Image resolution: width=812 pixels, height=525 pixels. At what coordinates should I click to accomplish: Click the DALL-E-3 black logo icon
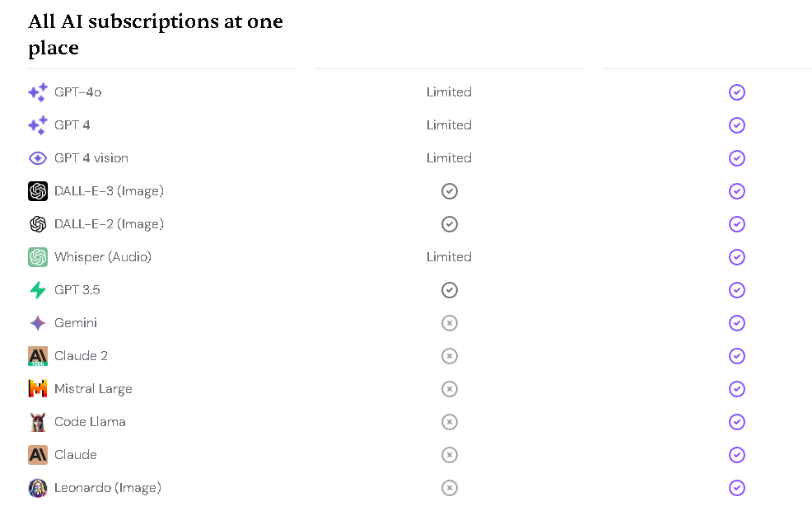coord(38,191)
